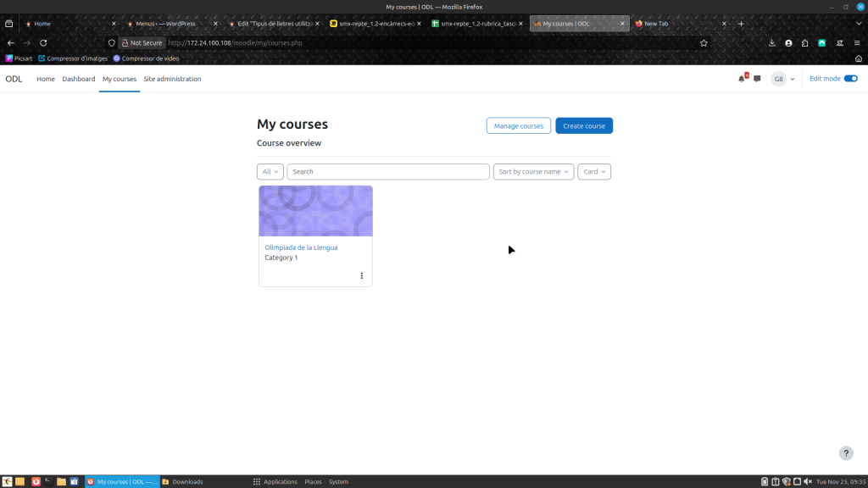Click the course actions three-dot menu
Image resolution: width=868 pixels, height=488 pixels.
click(x=362, y=275)
